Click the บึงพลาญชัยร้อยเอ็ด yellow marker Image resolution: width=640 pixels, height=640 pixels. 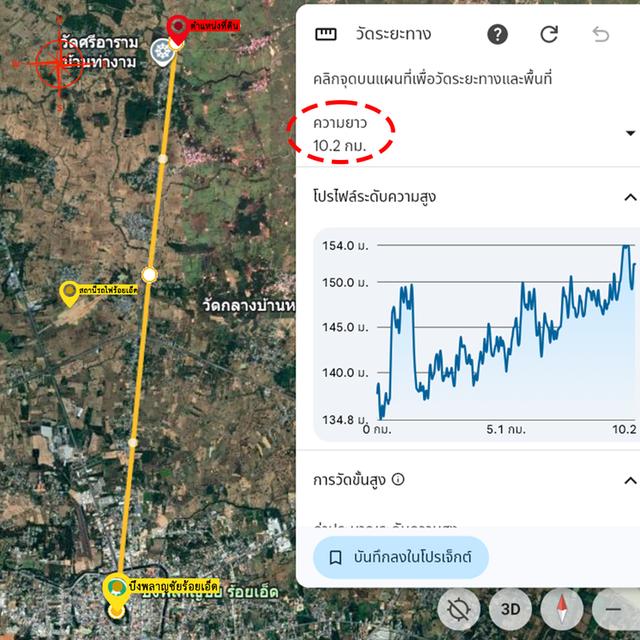tap(117, 590)
